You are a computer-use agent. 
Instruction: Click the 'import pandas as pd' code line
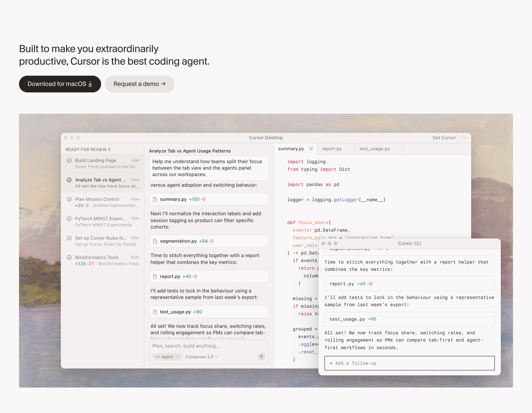pyautogui.click(x=313, y=185)
